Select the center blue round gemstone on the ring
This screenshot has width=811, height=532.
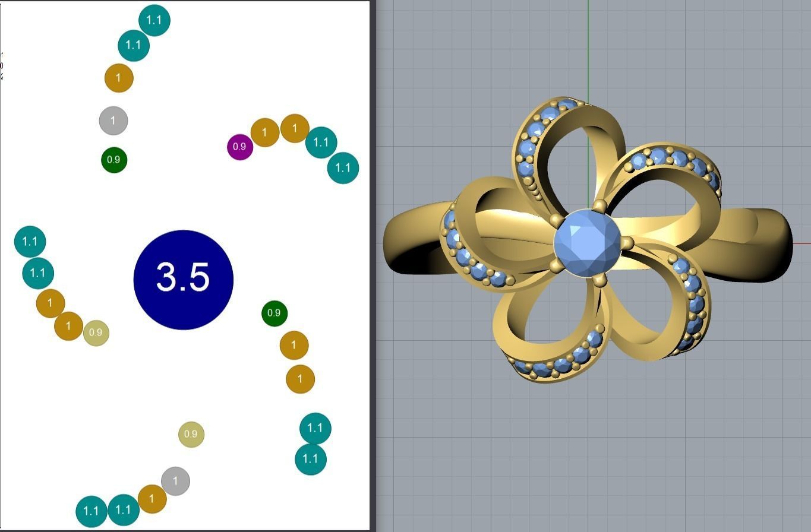point(587,243)
